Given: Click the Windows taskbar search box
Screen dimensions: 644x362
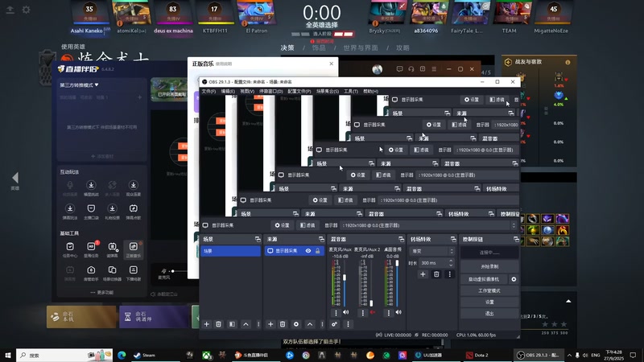Looking at the screenshot, I should click(x=64, y=355).
